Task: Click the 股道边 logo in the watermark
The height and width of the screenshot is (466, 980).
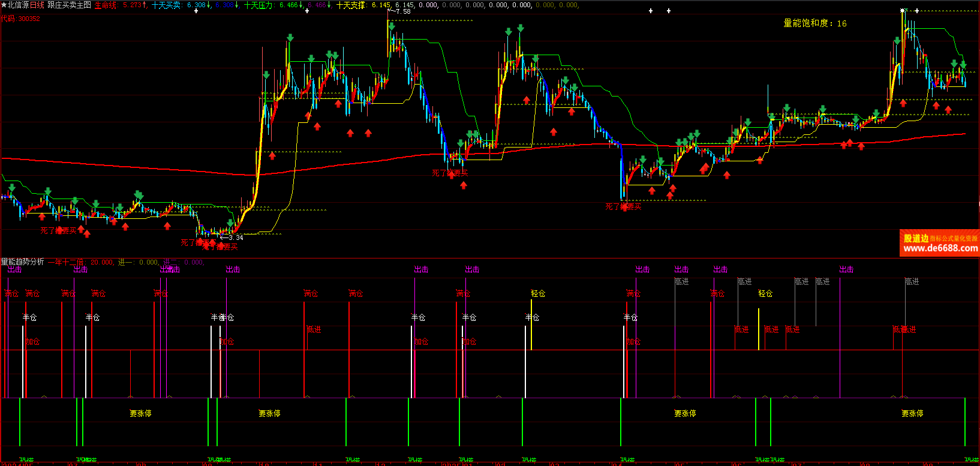Action: pos(916,238)
